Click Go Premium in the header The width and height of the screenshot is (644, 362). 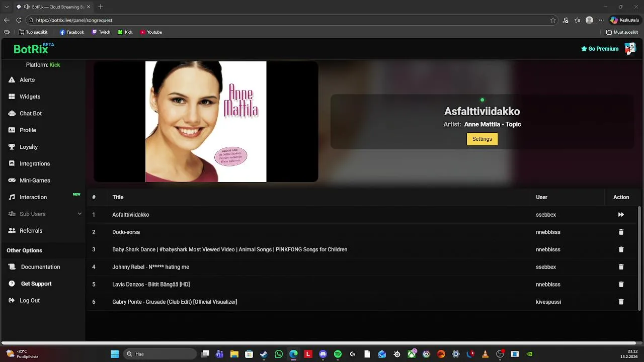pyautogui.click(x=600, y=49)
